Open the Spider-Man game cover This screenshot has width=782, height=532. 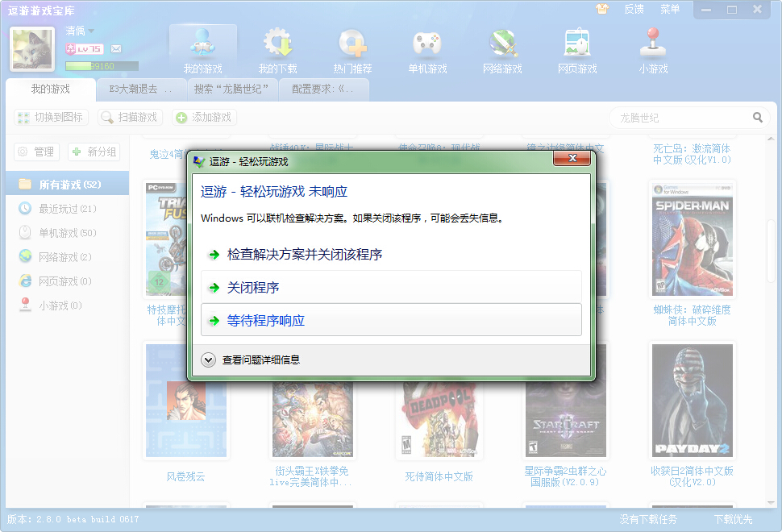[x=693, y=239]
